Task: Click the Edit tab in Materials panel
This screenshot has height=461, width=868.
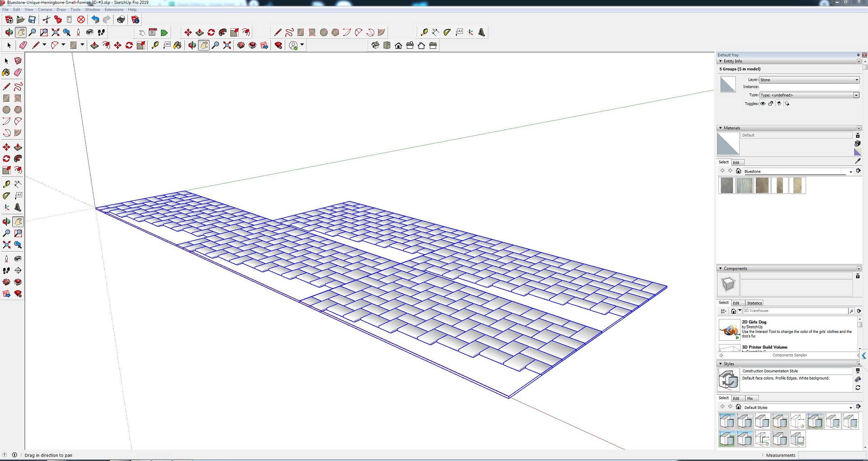Action: click(x=736, y=162)
